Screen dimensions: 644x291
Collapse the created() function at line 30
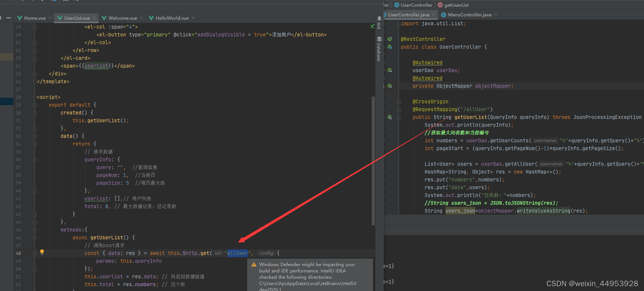point(35,113)
